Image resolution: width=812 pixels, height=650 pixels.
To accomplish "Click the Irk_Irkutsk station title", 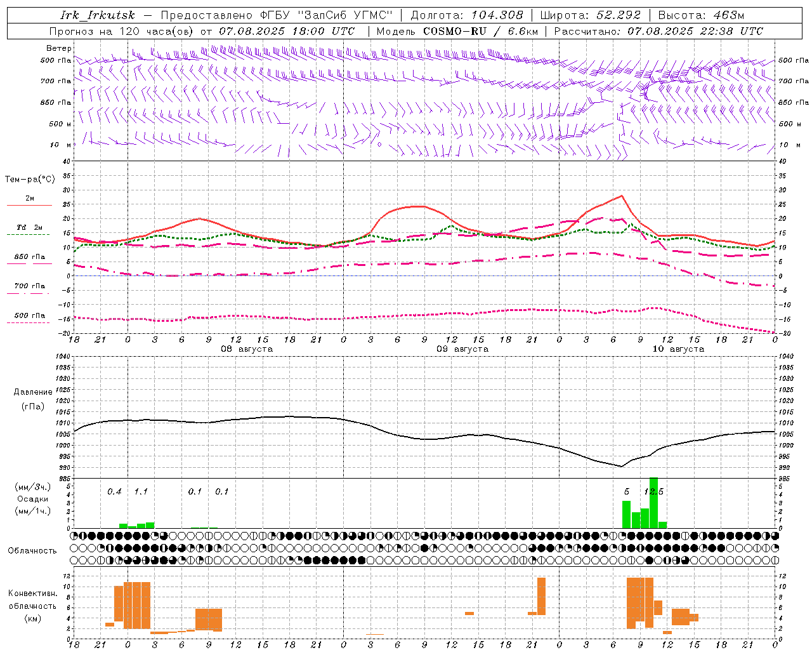I will [98, 15].
